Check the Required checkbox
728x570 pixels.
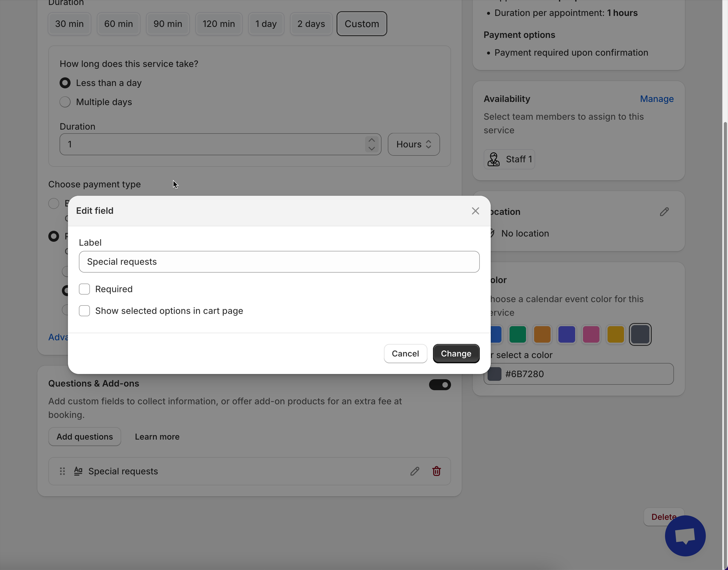point(84,289)
